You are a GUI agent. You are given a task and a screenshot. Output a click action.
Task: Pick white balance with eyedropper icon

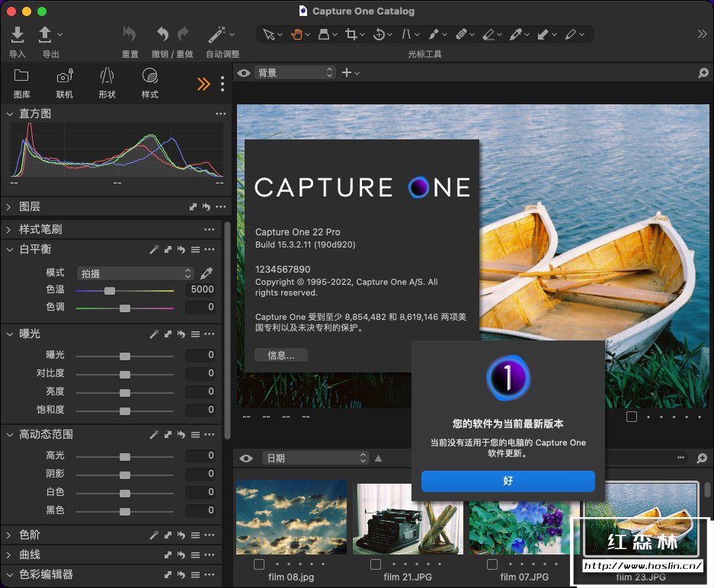(207, 273)
